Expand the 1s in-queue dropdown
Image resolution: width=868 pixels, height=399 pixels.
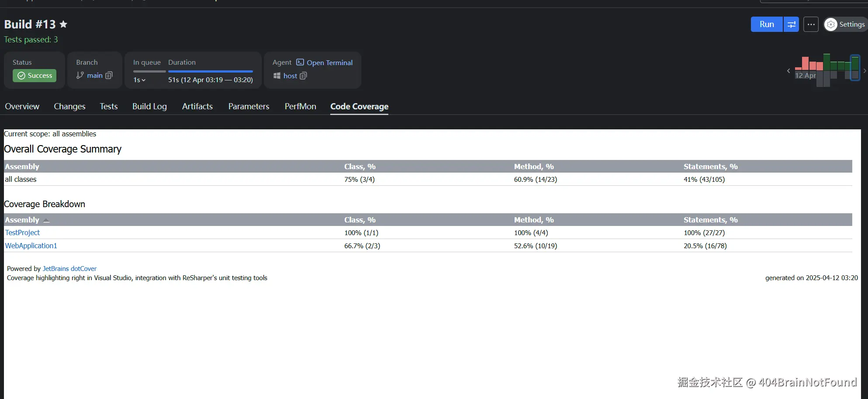click(139, 80)
